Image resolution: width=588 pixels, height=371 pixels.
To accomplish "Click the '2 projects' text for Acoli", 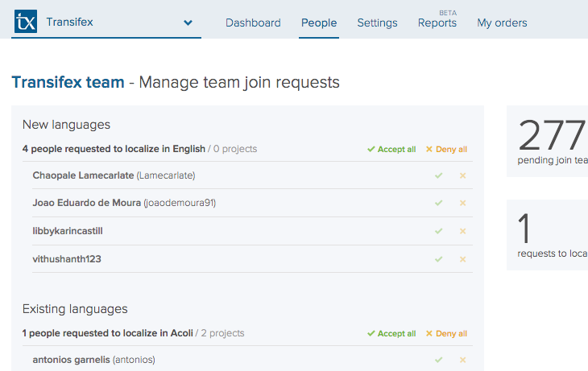I will (223, 333).
